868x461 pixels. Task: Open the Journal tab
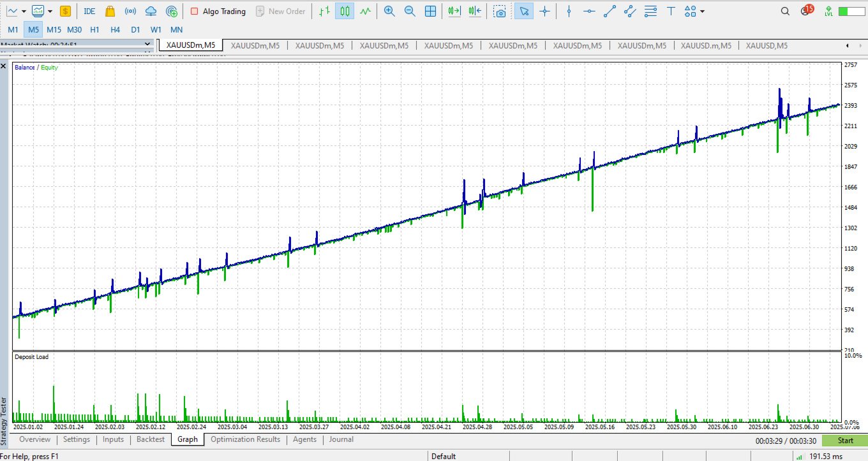[341, 439]
